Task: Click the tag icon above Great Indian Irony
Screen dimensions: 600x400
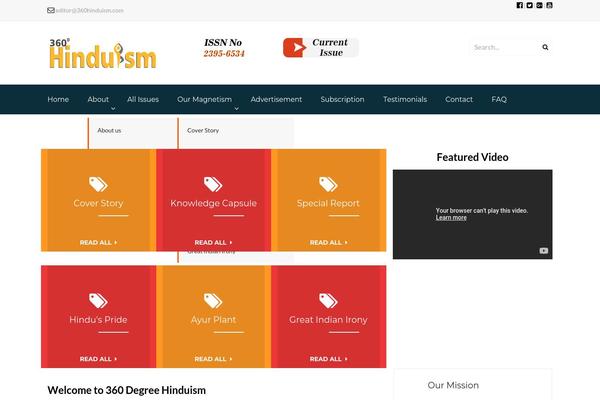Action: coord(328,300)
